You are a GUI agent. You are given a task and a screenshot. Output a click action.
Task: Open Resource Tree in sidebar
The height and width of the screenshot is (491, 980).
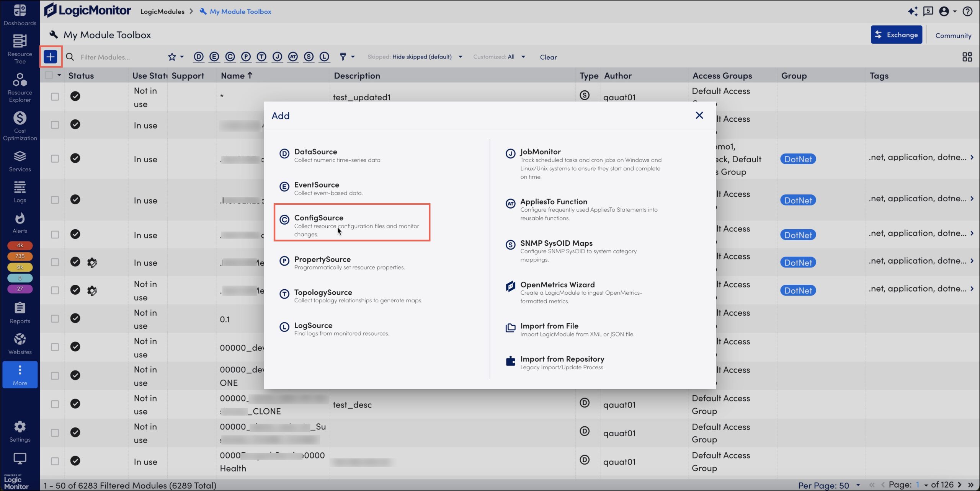[20, 49]
